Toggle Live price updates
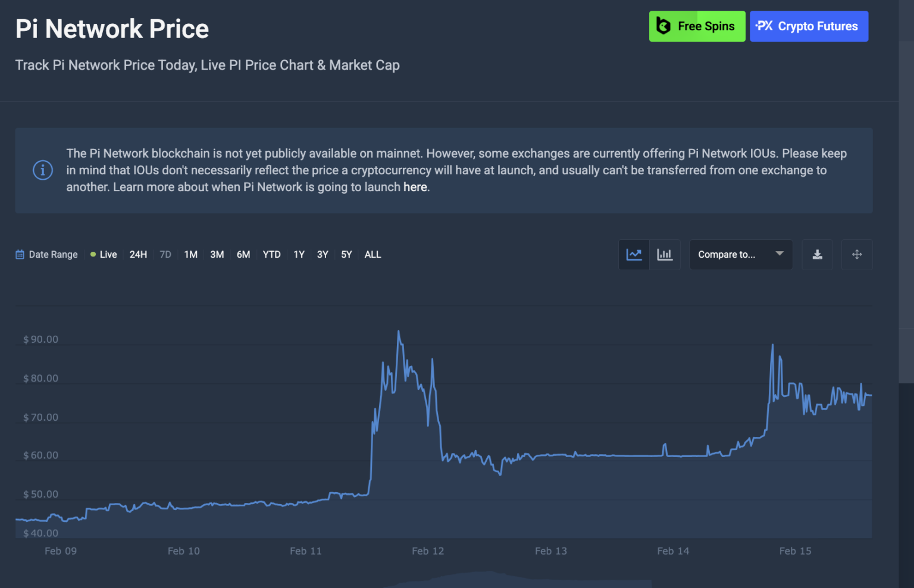 click(104, 254)
